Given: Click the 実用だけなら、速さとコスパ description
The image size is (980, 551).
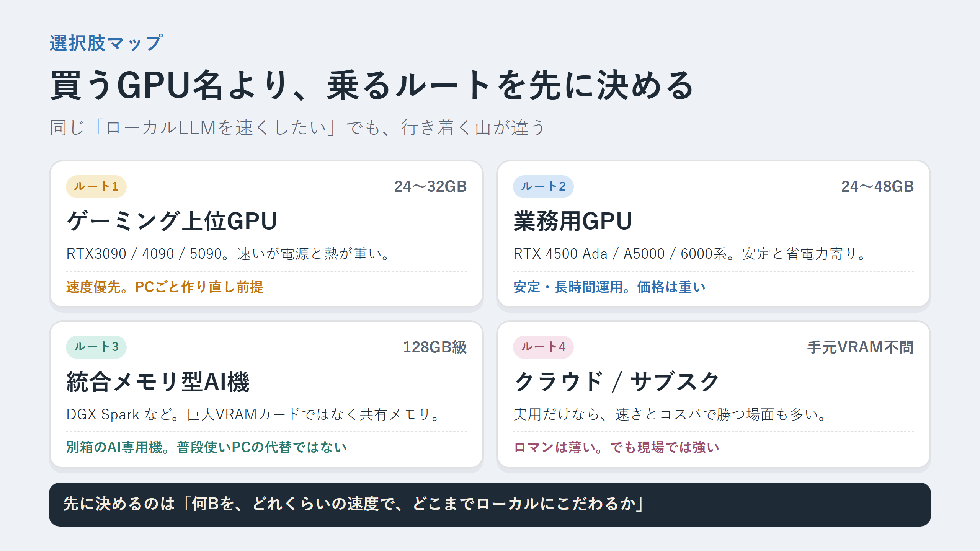Looking at the screenshot, I should (x=671, y=414).
